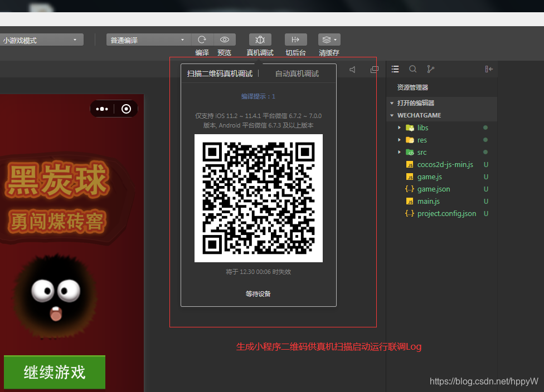Screen dimensions: 544x392
Task: Click the 资源管理器 panel title
Action: (x=412, y=87)
